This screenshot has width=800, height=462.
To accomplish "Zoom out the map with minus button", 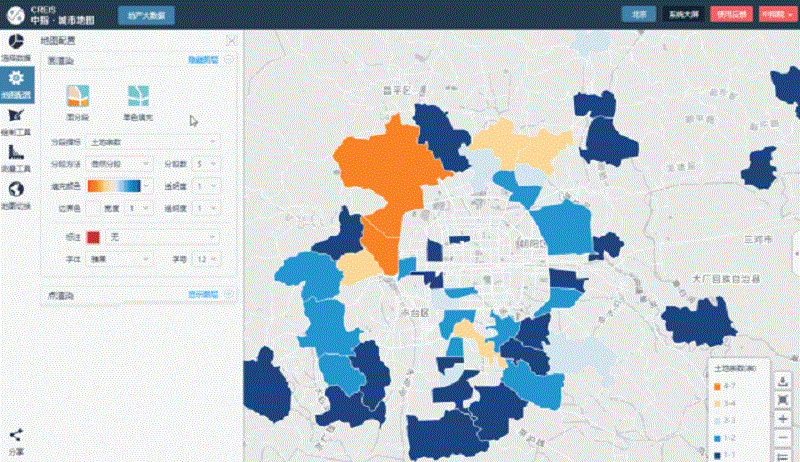I will [782, 438].
